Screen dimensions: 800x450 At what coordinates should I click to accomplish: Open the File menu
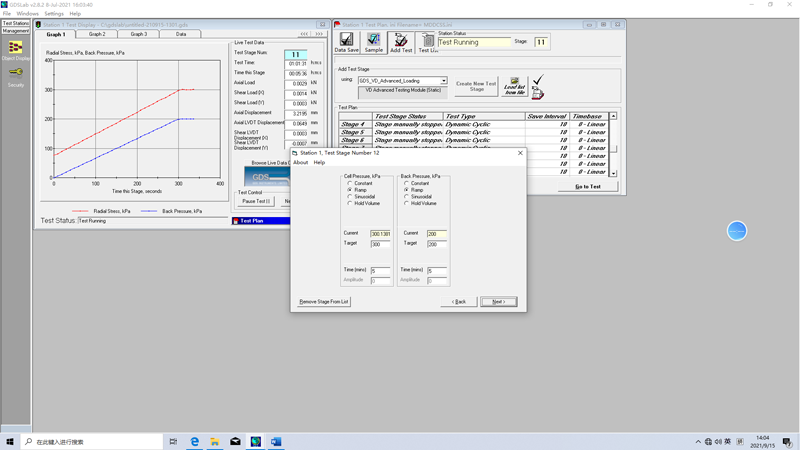click(7, 14)
